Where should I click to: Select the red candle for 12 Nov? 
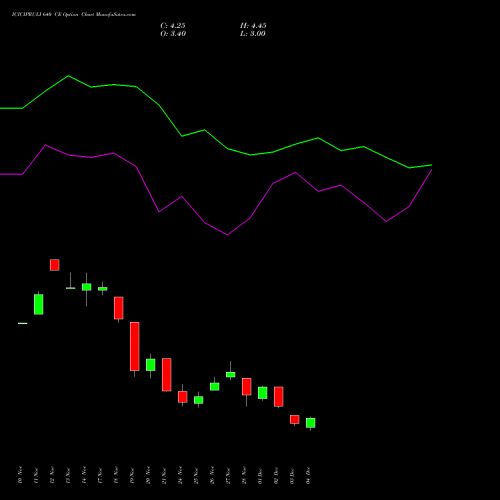point(55,265)
